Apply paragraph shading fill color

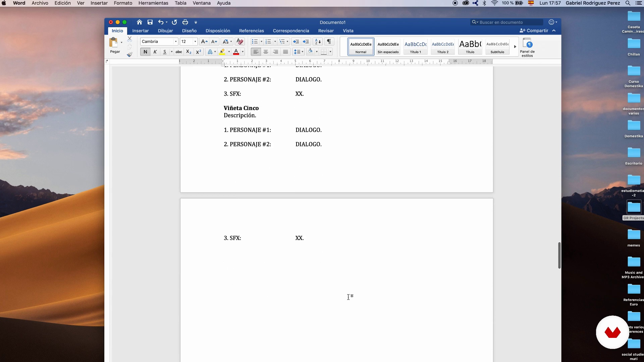tap(310, 52)
